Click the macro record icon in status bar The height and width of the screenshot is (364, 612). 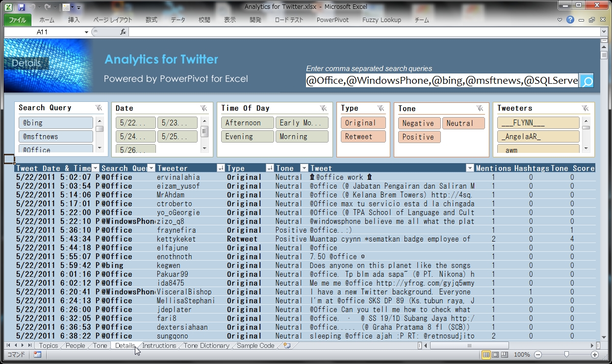[x=37, y=355]
